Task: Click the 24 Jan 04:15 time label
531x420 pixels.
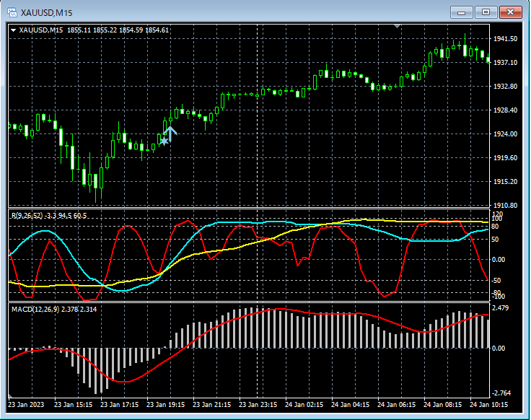Action: coord(350,405)
